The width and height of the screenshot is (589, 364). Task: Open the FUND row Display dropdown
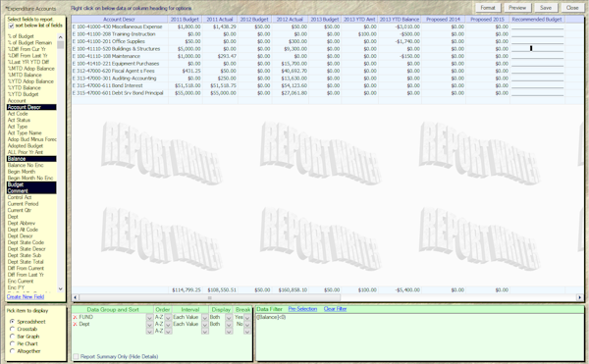(x=229, y=318)
